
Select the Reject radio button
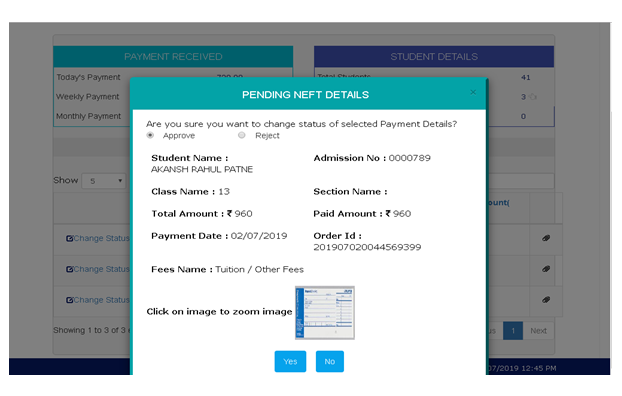click(242, 135)
